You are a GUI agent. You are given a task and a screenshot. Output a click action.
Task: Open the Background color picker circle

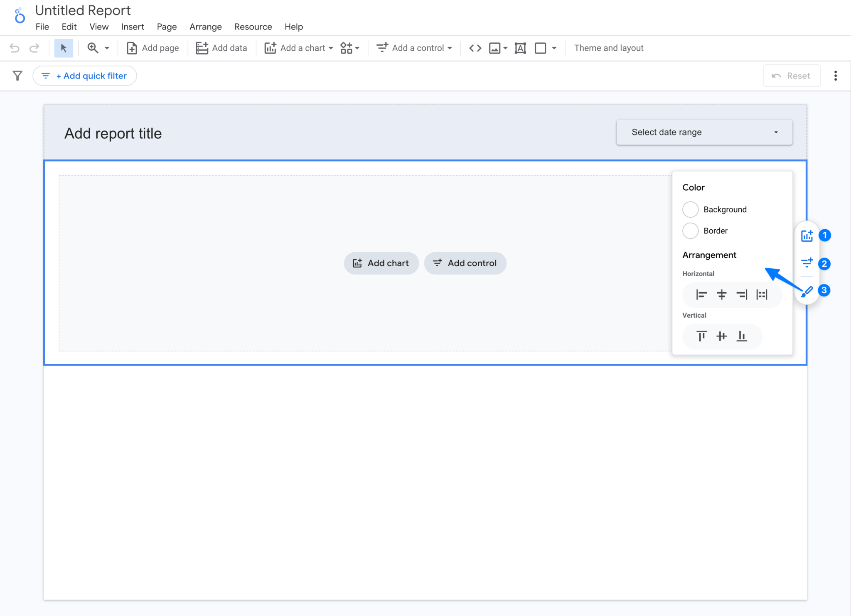[691, 209]
